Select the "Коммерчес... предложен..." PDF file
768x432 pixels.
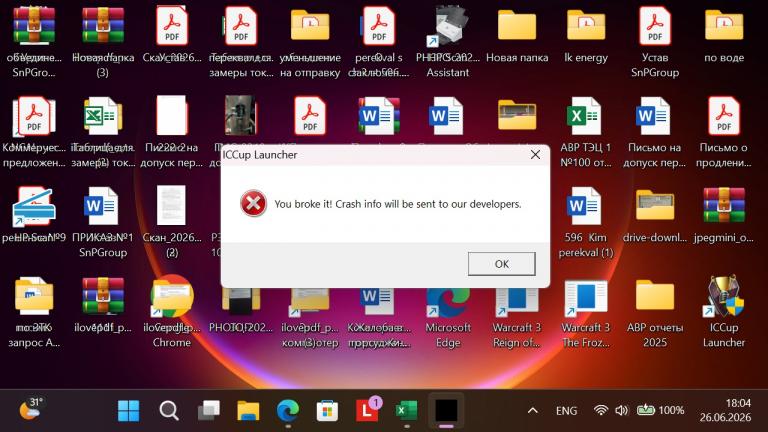33,132
